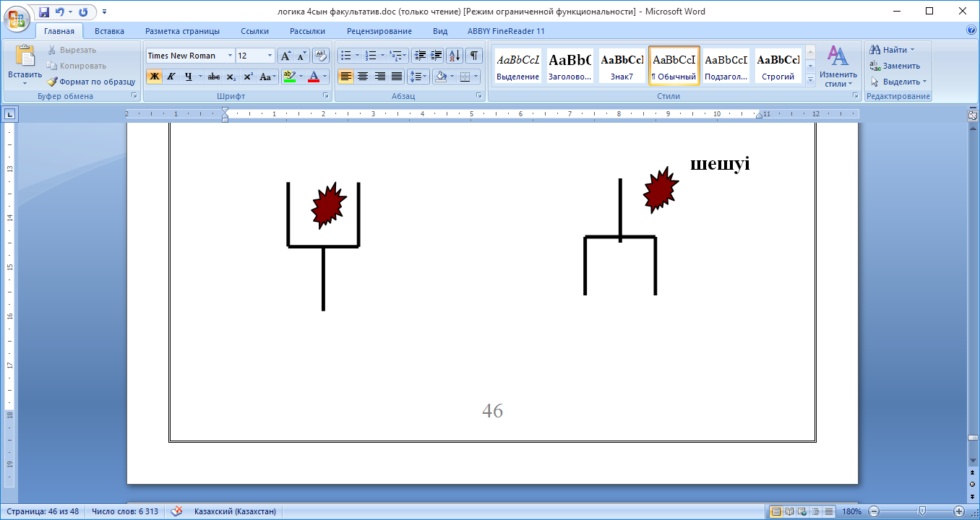Click Заменить replace command
Viewport: 980px width, 520px height.
click(895, 66)
